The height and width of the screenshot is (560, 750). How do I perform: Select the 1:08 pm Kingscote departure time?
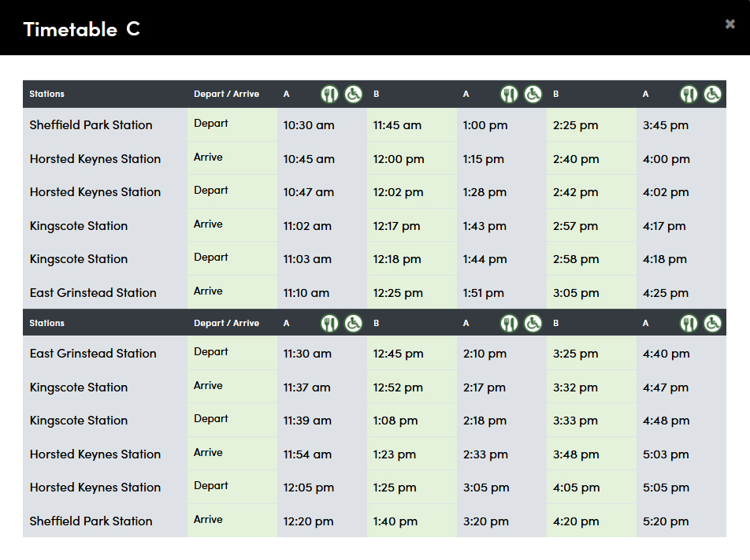(395, 421)
